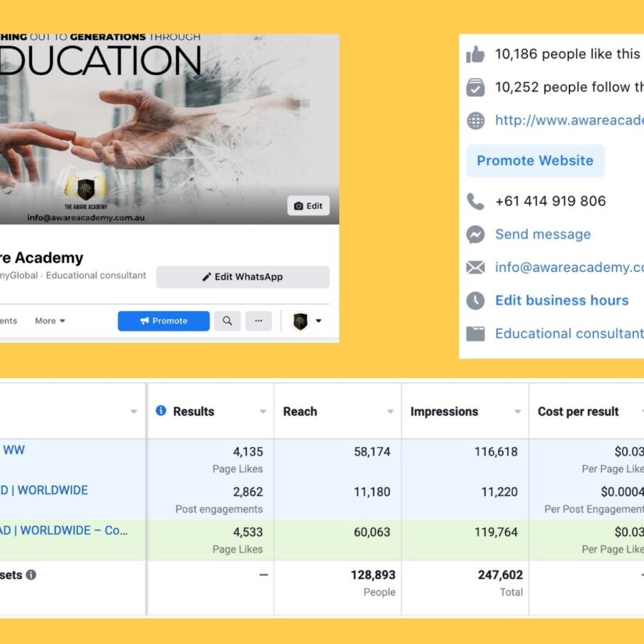
Task: Open the Edit business hours link
Action: coord(562,301)
